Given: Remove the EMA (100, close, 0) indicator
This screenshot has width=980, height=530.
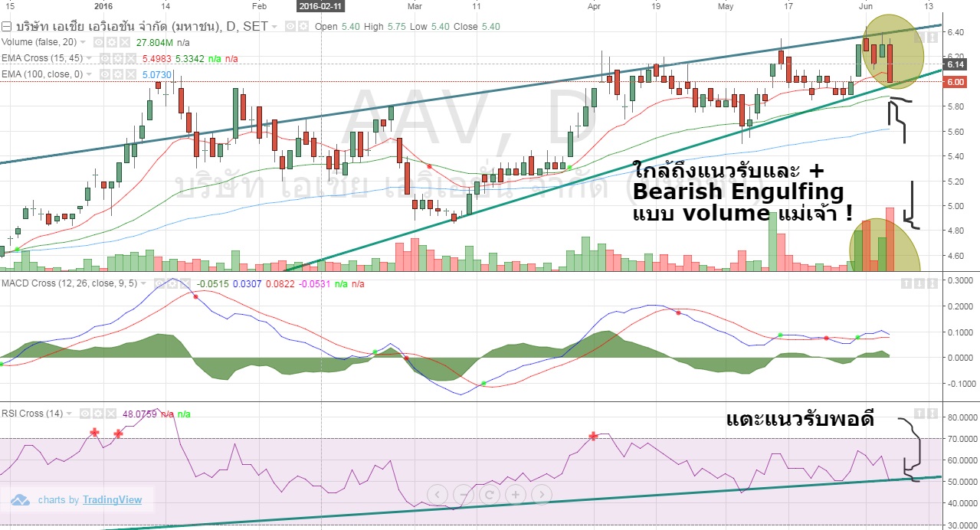Looking at the screenshot, I should tap(131, 74).
